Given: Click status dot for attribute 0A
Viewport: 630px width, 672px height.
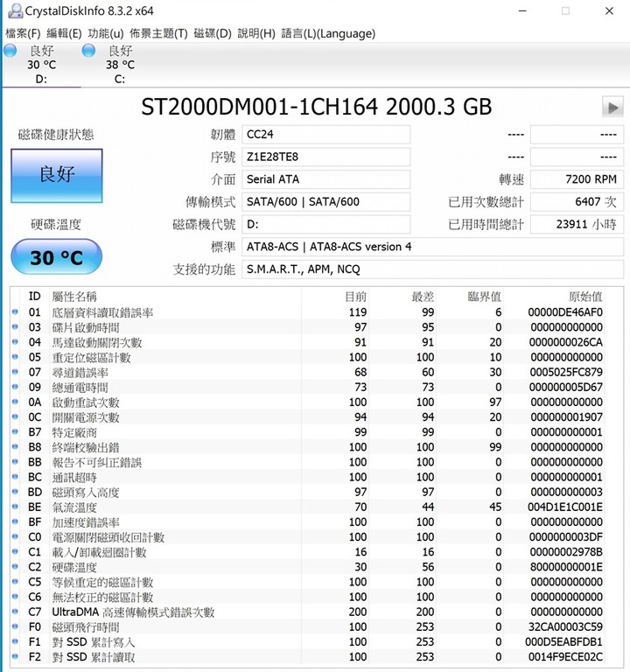Looking at the screenshot, I should 15,402.
